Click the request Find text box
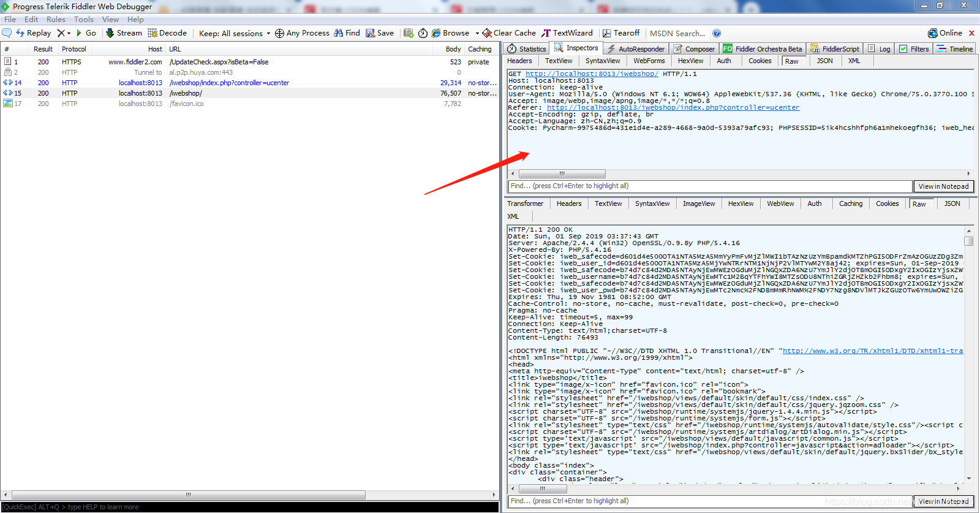Screen dimensions: 980x513 pyautogui.click(x=710, y=186)
